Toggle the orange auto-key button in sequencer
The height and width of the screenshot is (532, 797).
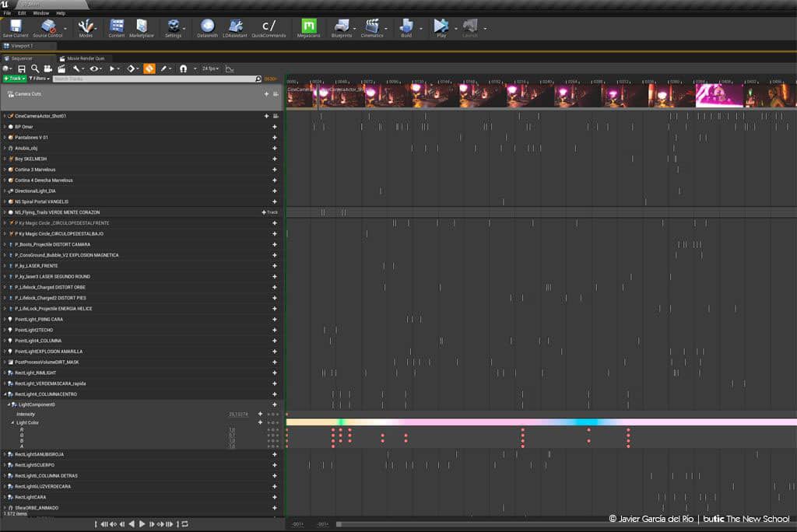(149, 68)
